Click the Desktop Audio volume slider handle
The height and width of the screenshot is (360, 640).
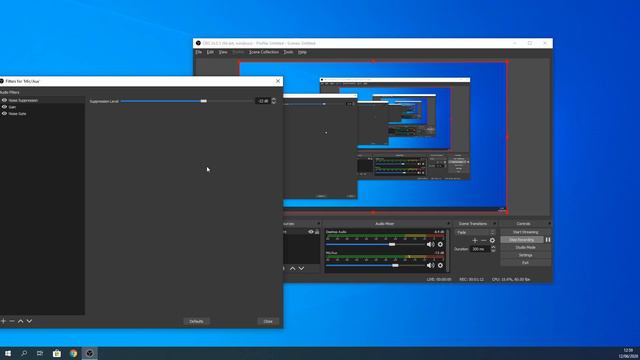[392, 244]
